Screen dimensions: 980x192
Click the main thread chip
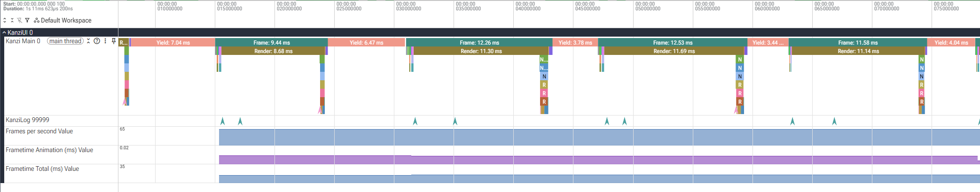pyautogui.click(x=65, y=41)
